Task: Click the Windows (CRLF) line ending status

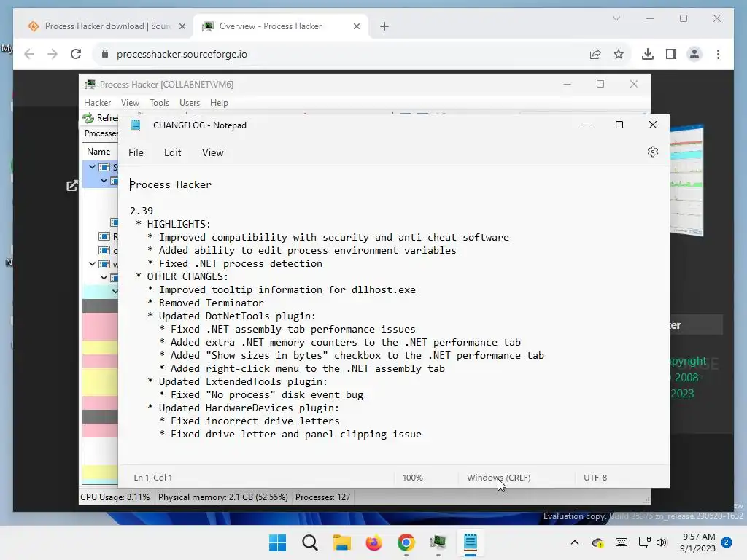Action: click(x=499, y=478)
